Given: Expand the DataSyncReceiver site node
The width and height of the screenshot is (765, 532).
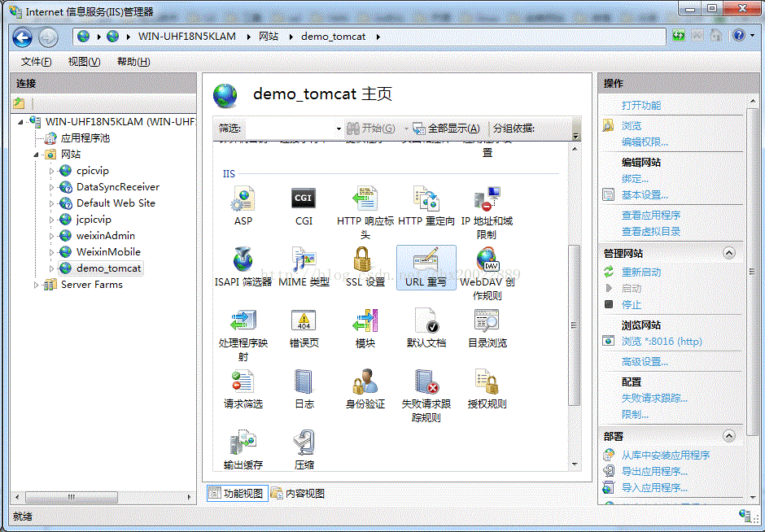Looking at the screenshot, I should (51, 187).
